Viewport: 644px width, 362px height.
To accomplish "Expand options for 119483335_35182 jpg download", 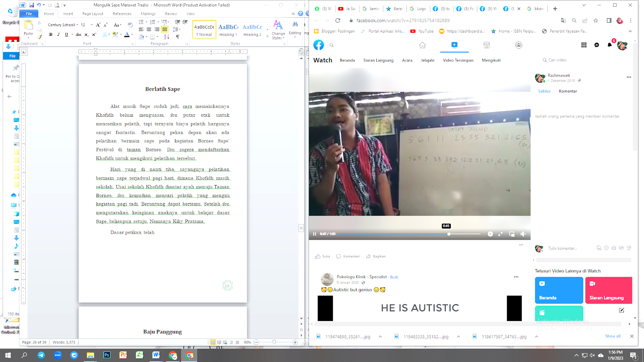I will [x=458, y=337].
